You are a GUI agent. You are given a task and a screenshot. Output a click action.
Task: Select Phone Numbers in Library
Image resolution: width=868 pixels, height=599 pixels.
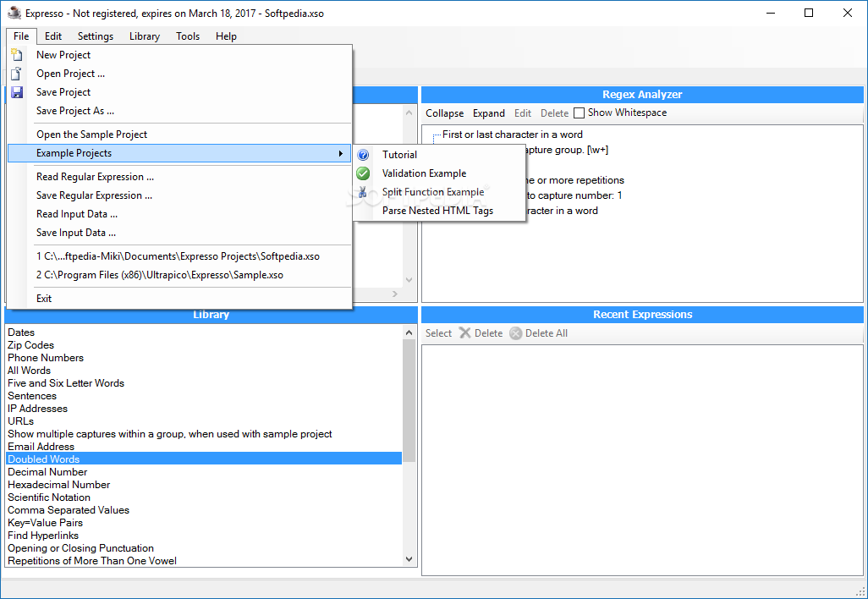(x=204, y=358)
